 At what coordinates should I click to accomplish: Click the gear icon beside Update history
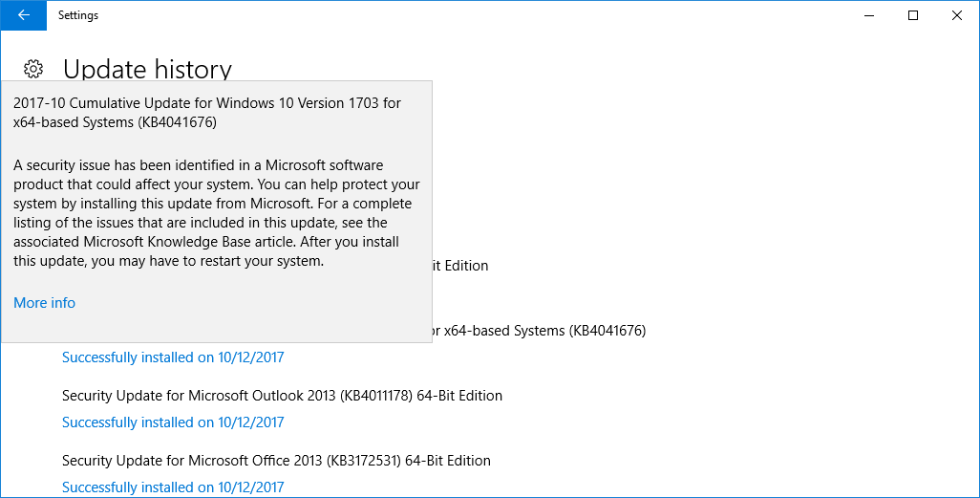pos(33,69)
